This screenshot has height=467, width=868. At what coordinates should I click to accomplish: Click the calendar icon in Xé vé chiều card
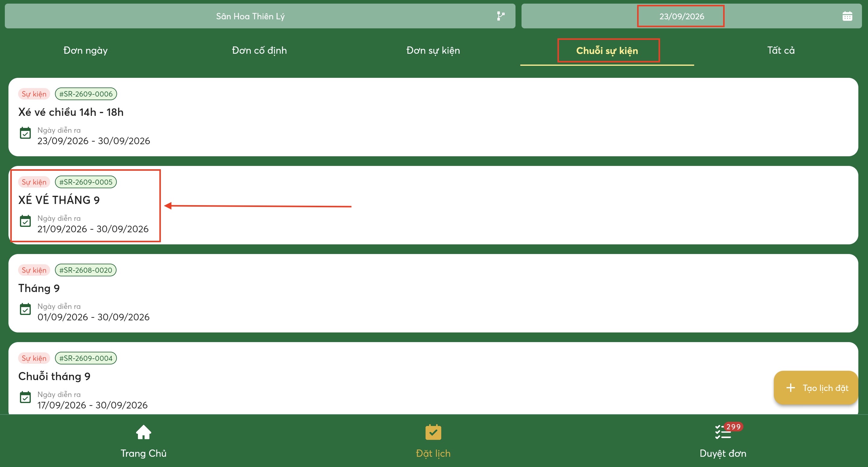coord(25,133)
